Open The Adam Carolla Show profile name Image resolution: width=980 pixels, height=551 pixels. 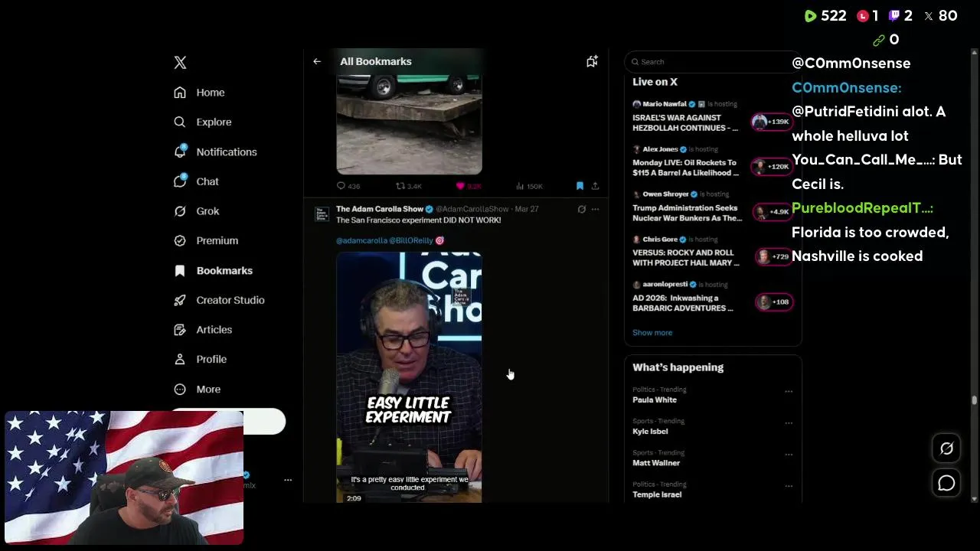click(x=380, y=209)
